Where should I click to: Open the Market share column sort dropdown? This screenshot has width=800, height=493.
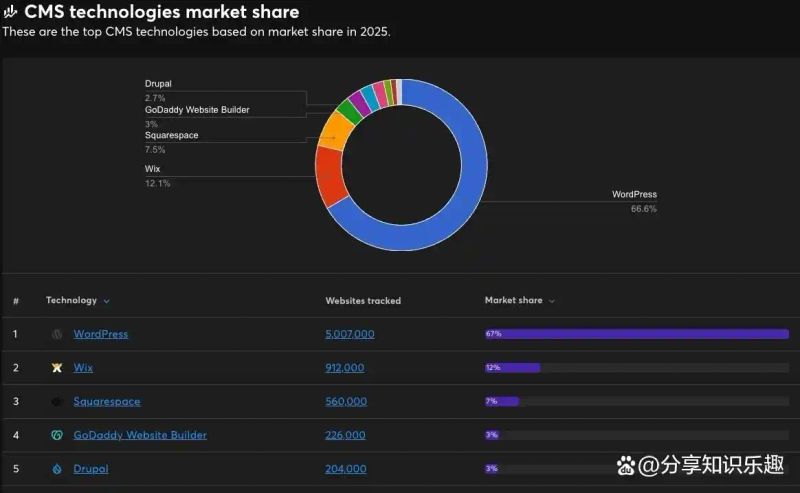[552, 301]
